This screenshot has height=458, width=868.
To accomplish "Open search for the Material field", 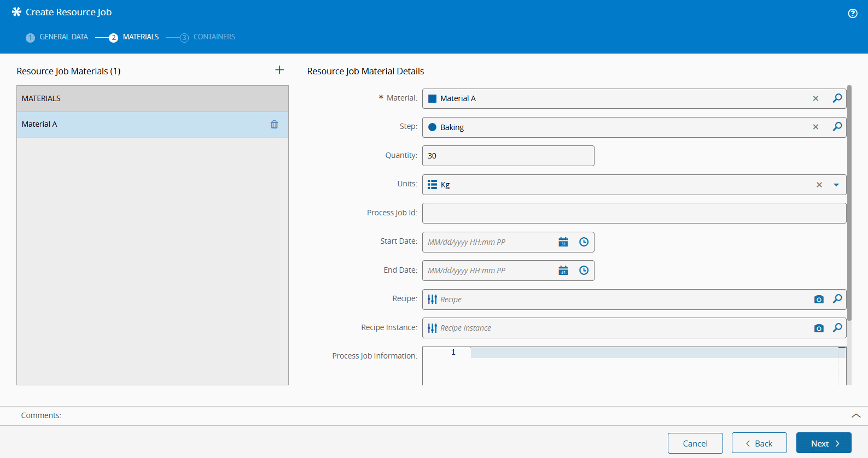I will (x=837, y=98).
